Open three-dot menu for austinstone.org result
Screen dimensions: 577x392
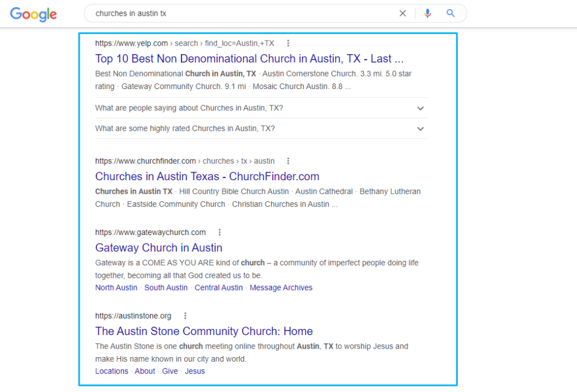185,316
